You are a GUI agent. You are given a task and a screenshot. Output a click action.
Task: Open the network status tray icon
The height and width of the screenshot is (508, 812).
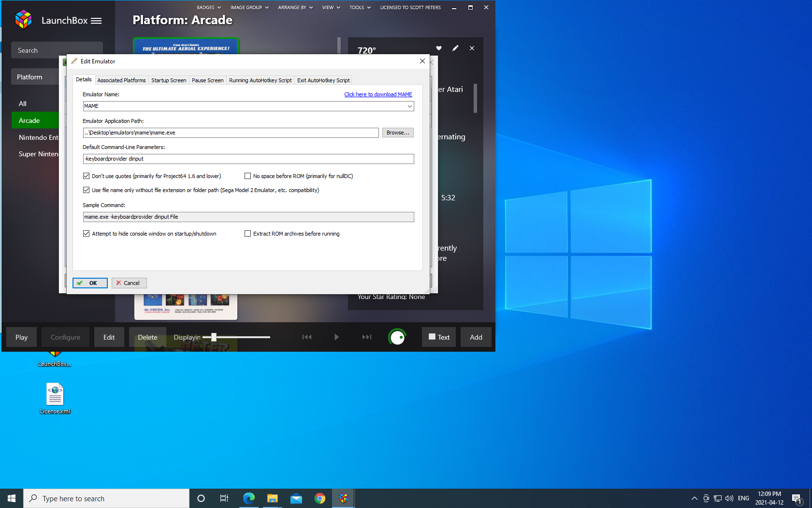[x=718, y=498]
